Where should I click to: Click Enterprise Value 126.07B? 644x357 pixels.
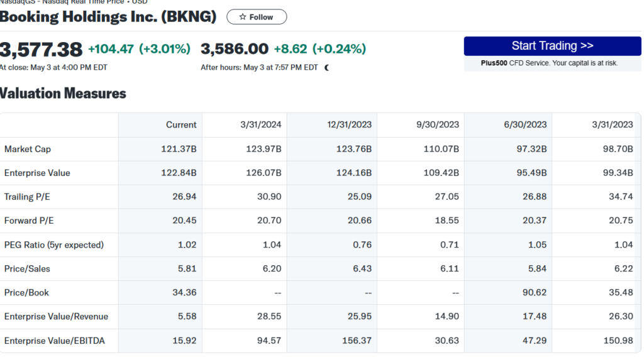[264, 173]
